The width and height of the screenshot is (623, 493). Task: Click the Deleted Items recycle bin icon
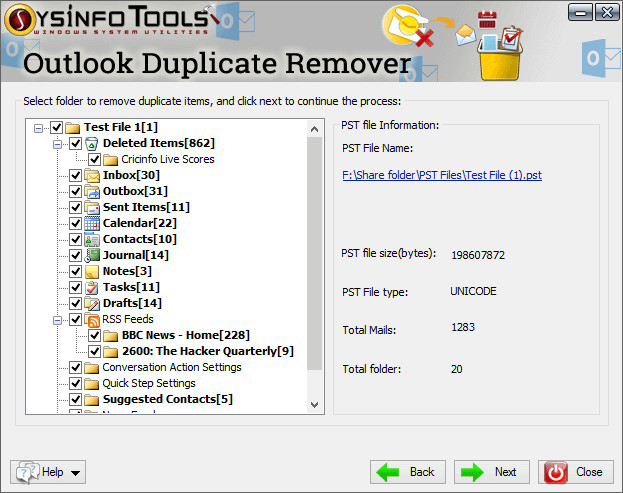[91, 143]
